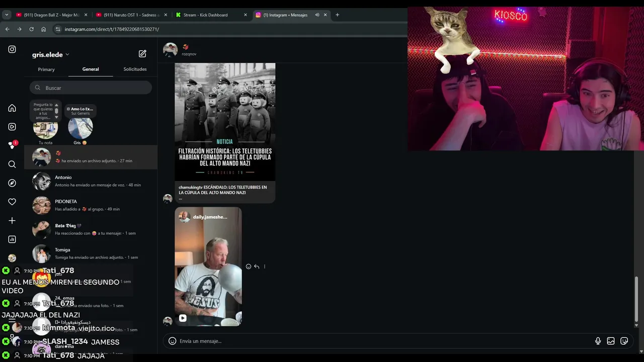Click Tu nota profile bubble

pyautogui.click(x=45, y=127)
